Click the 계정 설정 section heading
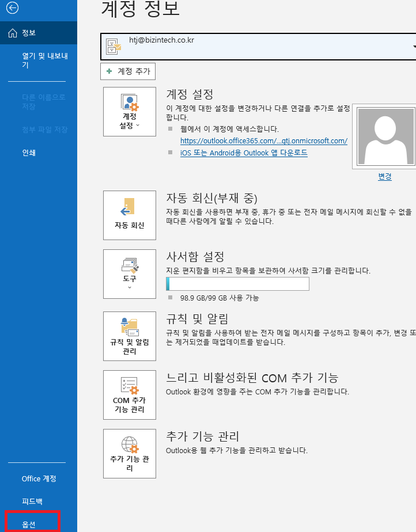This screenshot has width=416, height=532. (x=190, y=94)
